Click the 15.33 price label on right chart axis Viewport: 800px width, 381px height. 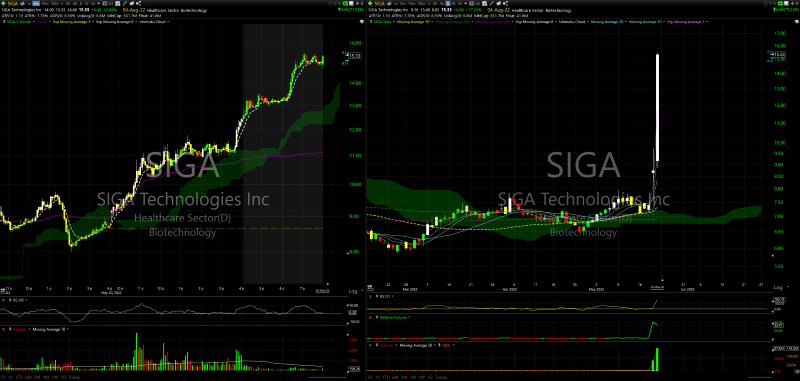click(x=780, y=54)
